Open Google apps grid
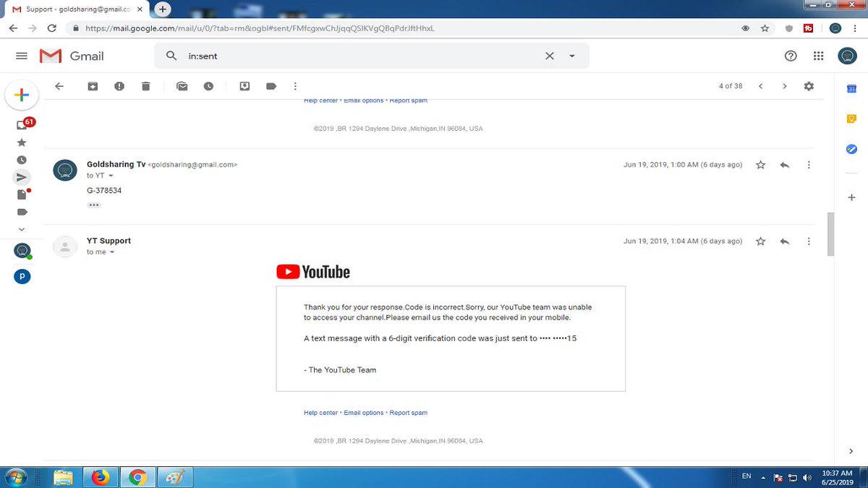Screen dimensions: 868x488 818,56
